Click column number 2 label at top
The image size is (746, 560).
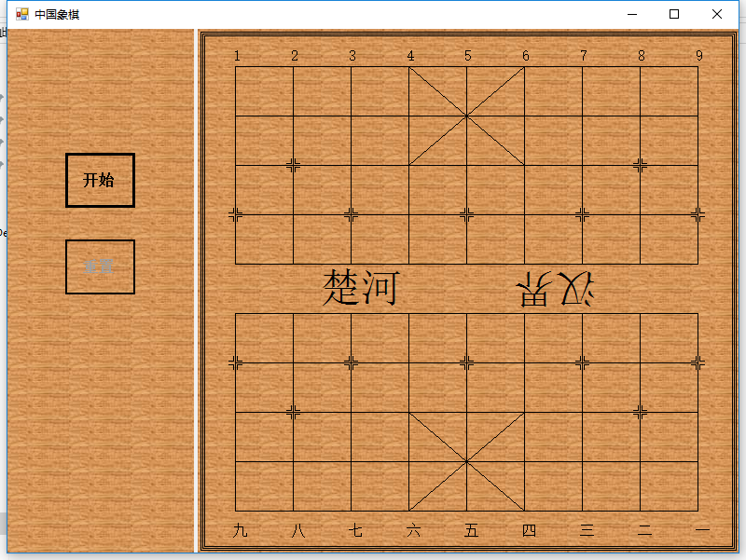coord(295,56)
